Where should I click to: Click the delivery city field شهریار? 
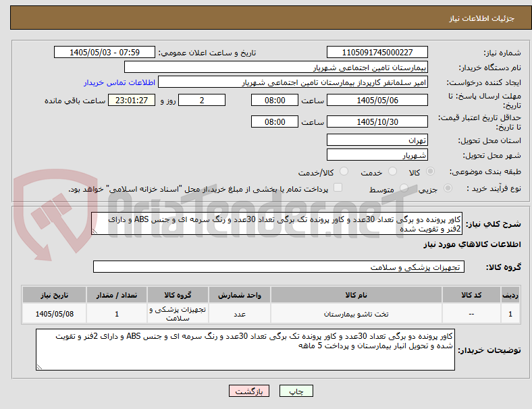click(377, 155)
